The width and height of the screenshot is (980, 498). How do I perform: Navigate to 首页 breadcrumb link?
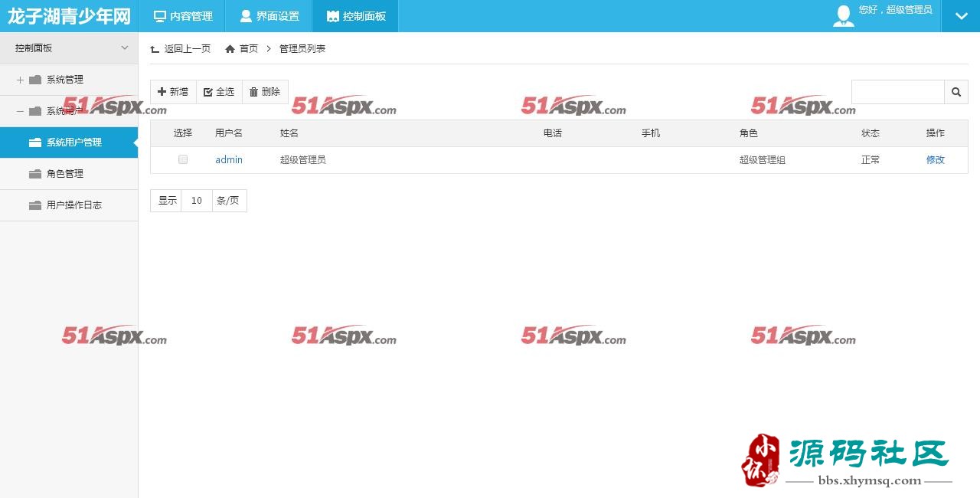(249, 48)
